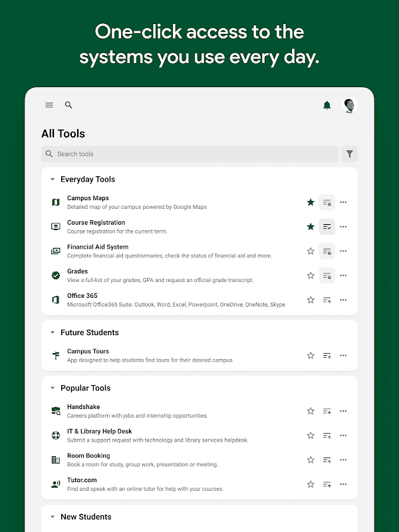Viewport: 399px width, 532px height.
Task: Collapse the New Students section
Action: [53, 517]
